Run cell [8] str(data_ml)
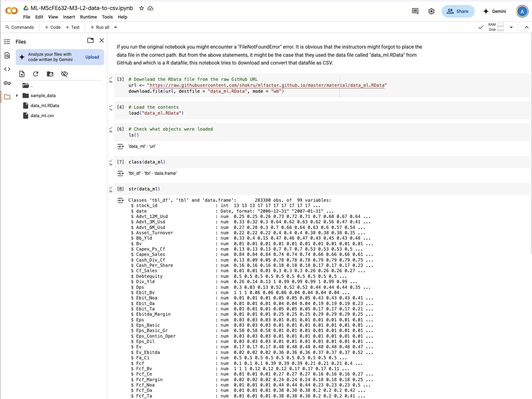Screen dimensions: 532x399 (x=120, y=189)
